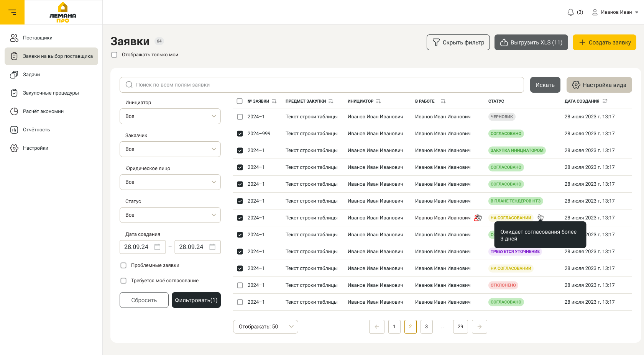Viewport: 644px width, 355px height.
Task: Go to page 1
Action: point(394,327)
